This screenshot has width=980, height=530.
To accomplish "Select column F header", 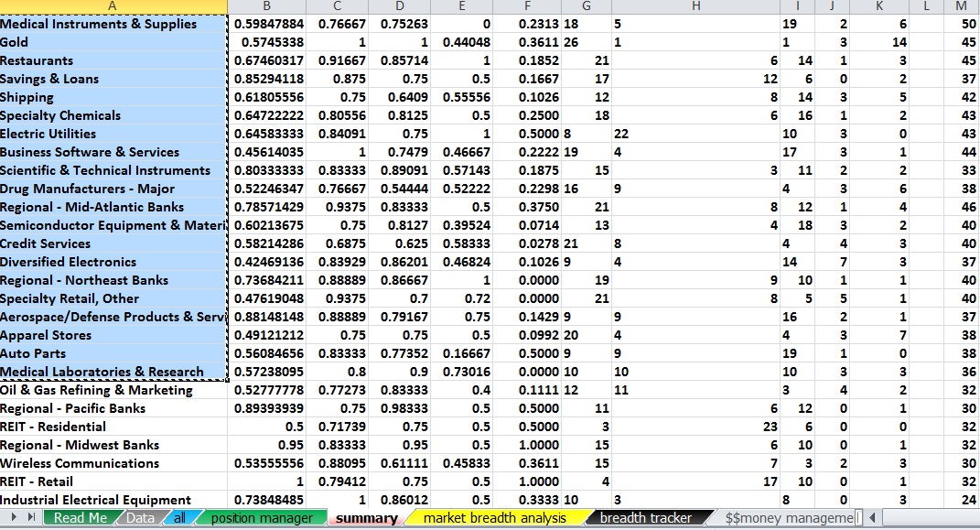I will click(527, 6).
